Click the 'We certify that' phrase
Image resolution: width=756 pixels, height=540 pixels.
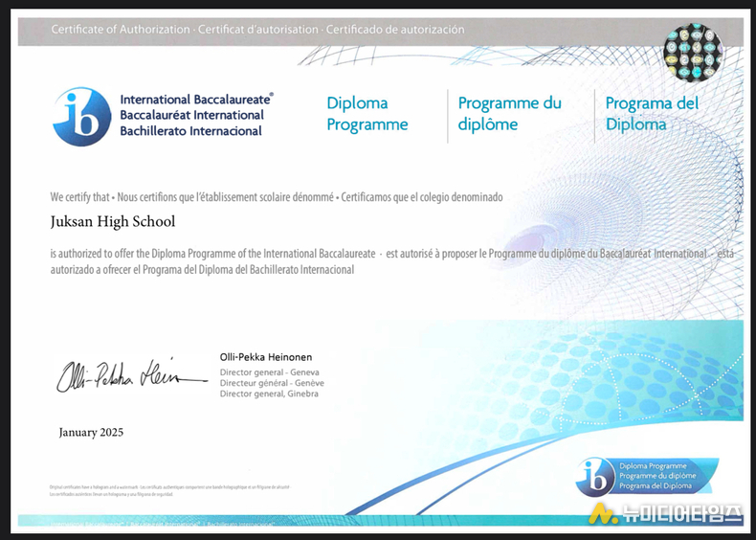pyautogui.click(x=80, y=197)
